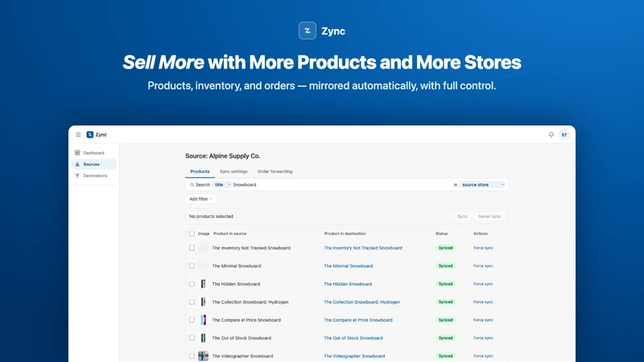Toggle the select-all products checkbox

(192, 233)
